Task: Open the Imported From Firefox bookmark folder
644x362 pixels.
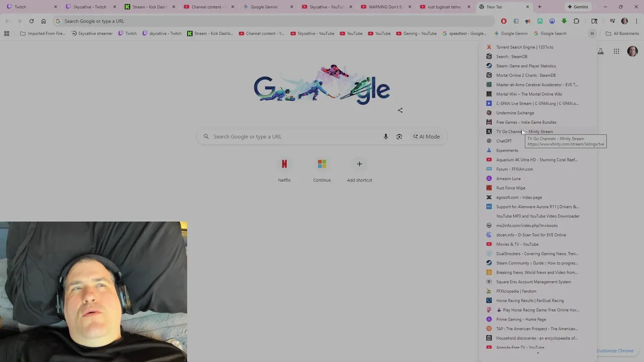Action: pyautogui.click(x=43, y=34)
